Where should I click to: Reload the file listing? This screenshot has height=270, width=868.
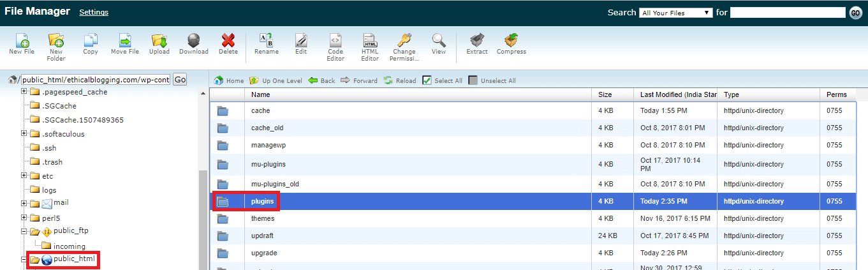coord(399,80)
